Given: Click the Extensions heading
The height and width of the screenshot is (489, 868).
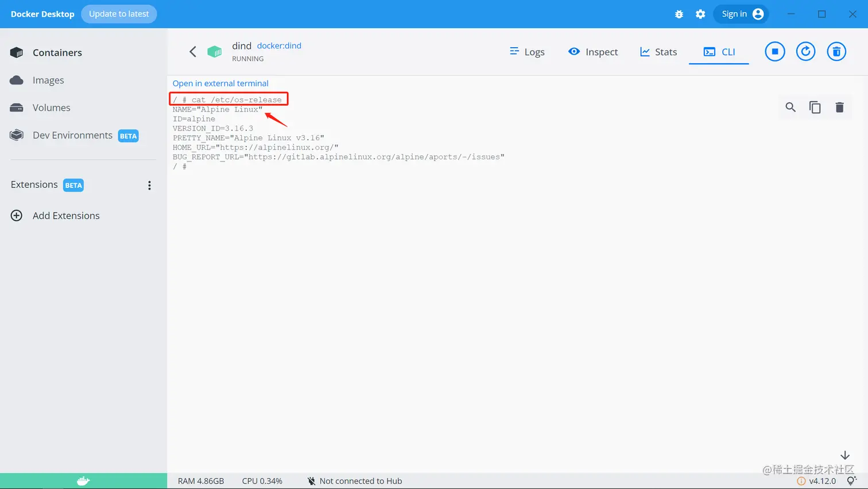Looking at the screenshot, I should click(34, 184).
